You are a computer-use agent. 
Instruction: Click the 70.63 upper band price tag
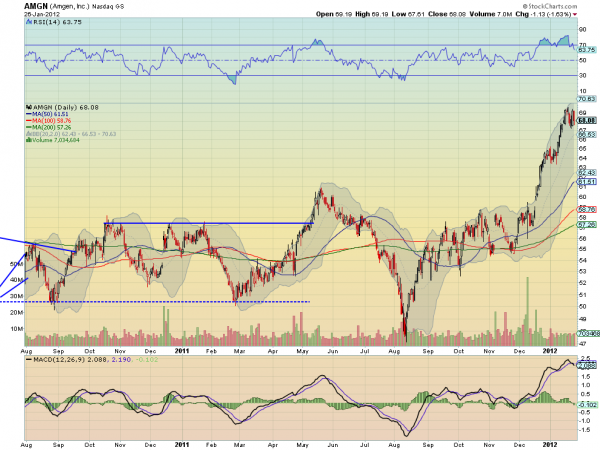click(x=587, y=99)
